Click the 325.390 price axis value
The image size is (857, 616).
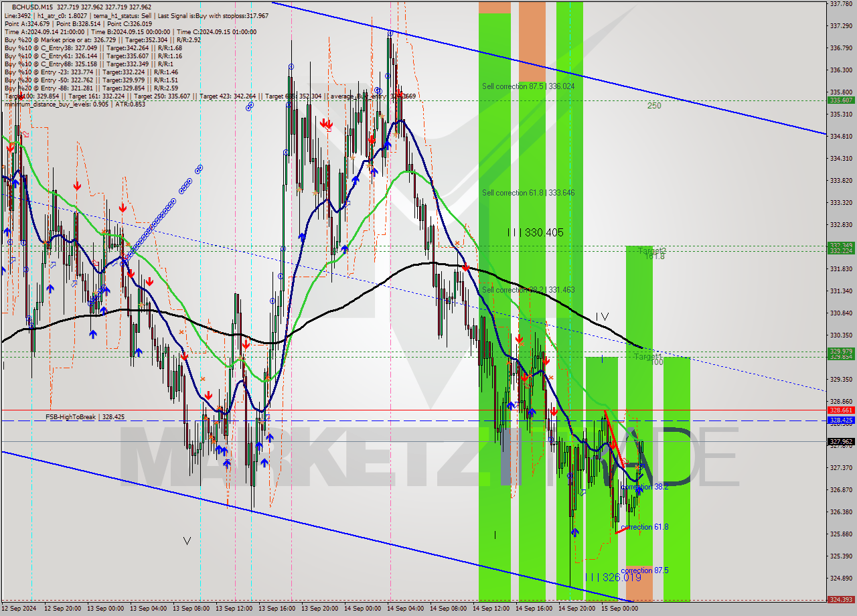point(840,556)
